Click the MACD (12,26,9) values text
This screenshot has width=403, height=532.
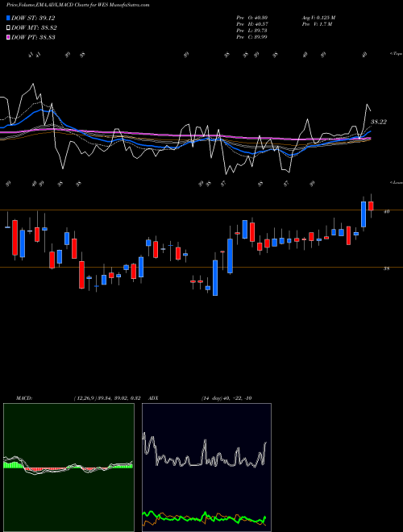click(107, 398)
